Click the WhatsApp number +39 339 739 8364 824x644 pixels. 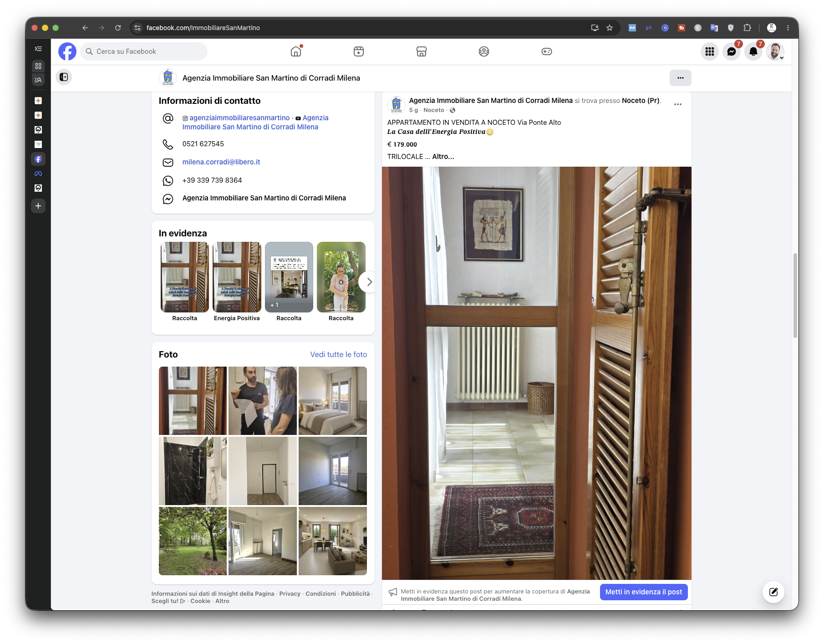212,180
